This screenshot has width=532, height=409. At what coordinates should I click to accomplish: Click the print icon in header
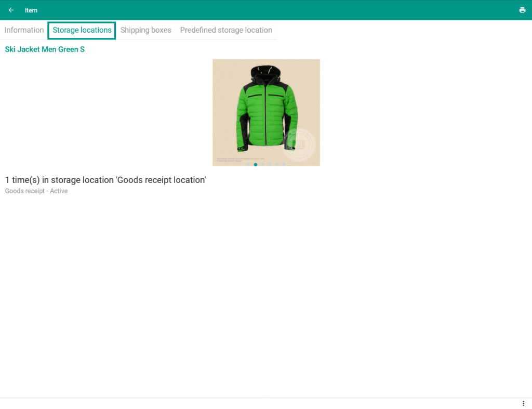tap(522, 10)
